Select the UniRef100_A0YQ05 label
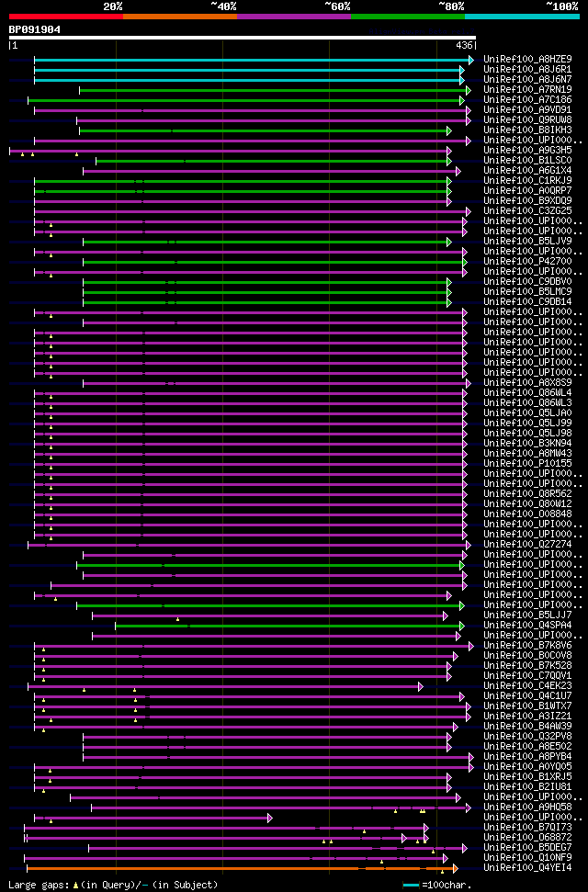This screenshot has height=892, width=588. click(x=527, y=767)
